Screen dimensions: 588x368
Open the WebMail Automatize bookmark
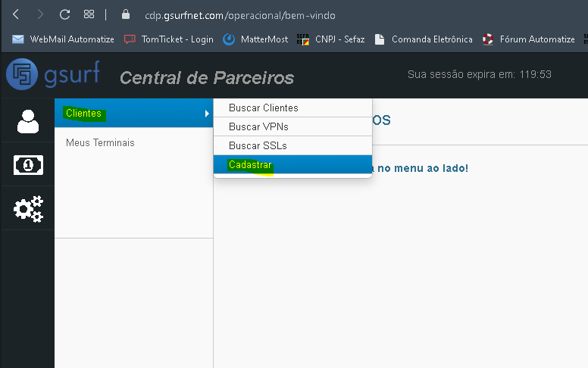tap(63, 39)
